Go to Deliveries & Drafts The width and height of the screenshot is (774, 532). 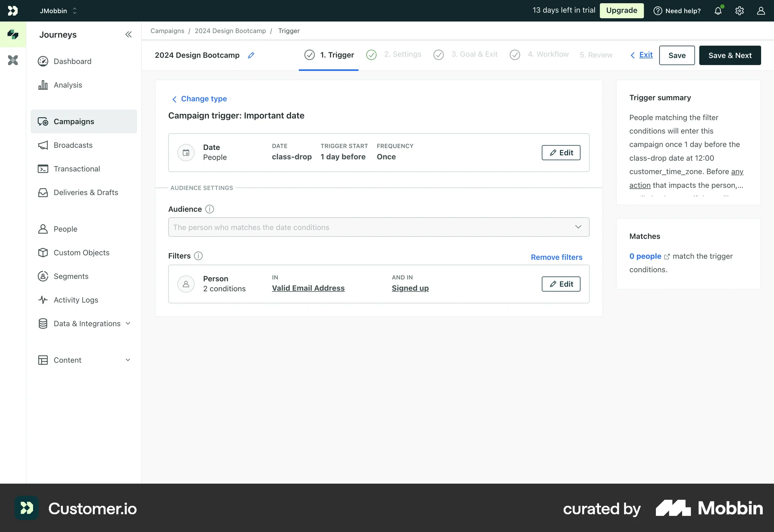pos(86,192)
